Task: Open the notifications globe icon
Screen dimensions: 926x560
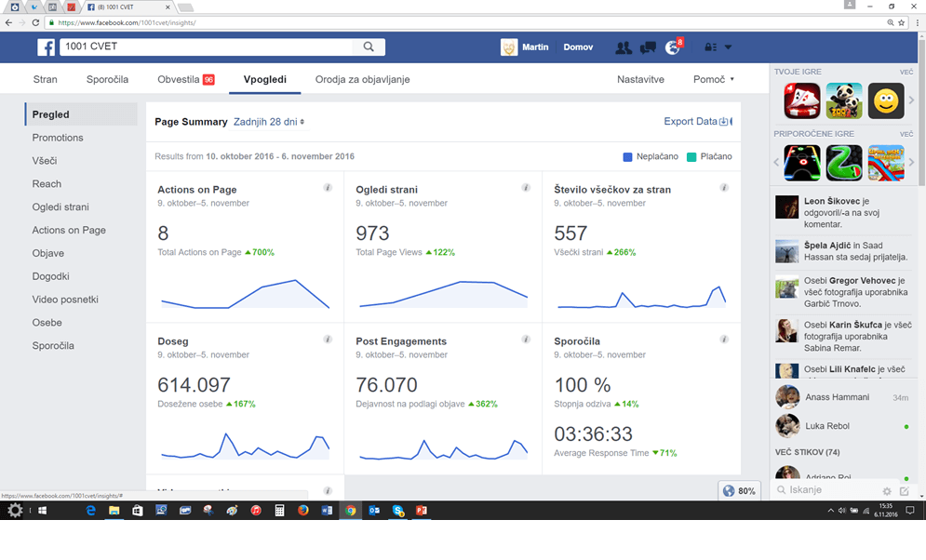Action: (x=673, y=47)
